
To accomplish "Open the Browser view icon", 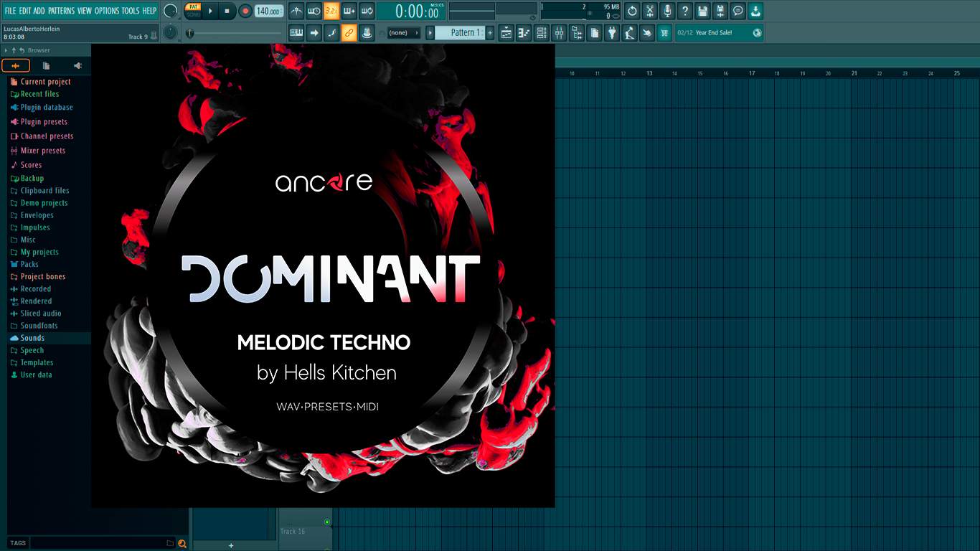I will click(x=577, y=32).
